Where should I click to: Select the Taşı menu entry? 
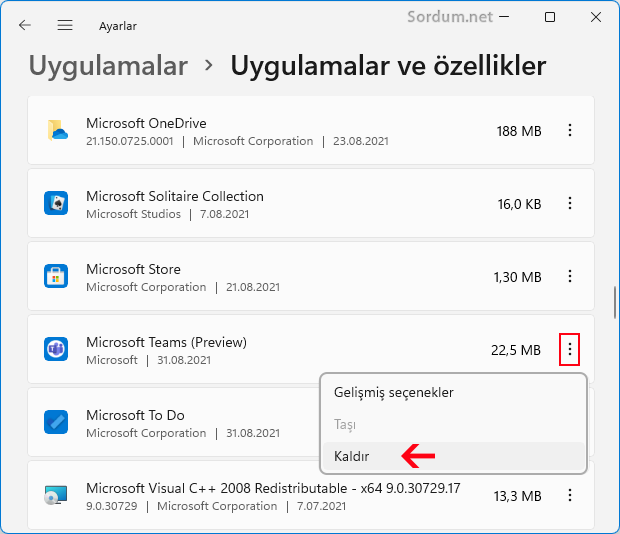tap(453, 425)
